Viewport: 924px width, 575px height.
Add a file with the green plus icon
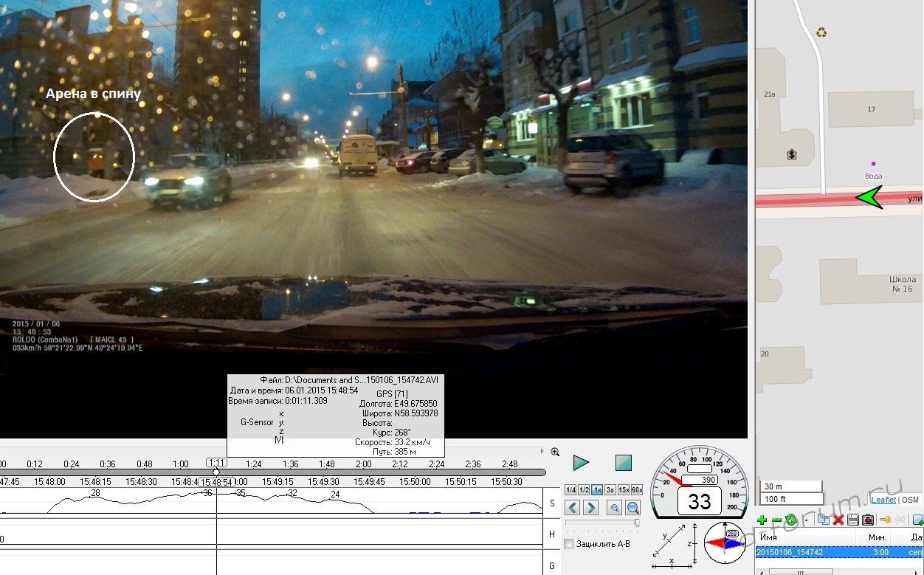[762, 520]
